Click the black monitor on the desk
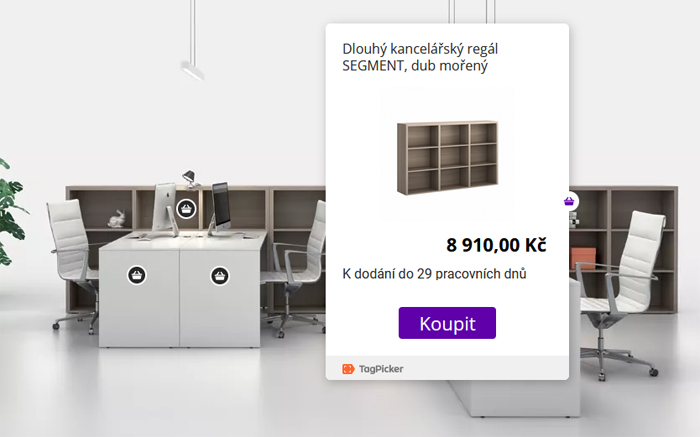The image size is (700, 437). 221,208
